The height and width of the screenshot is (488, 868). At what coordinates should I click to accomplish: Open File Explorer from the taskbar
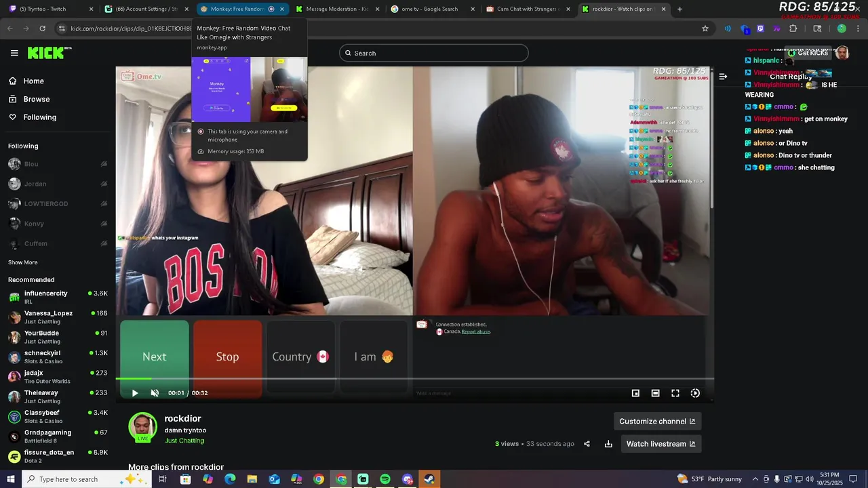(x=252, y=479)
